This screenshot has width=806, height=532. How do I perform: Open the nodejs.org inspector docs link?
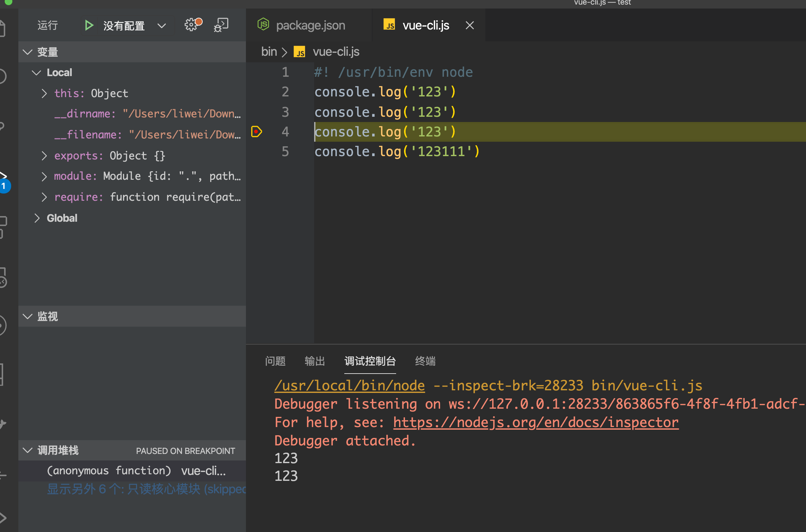(536, 422)
